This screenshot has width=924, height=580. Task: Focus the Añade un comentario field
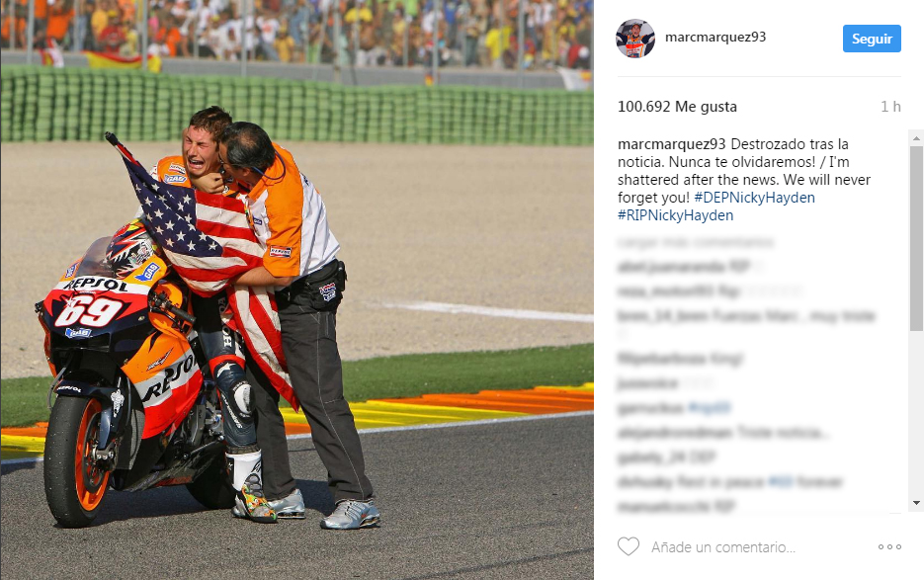[723, 547]
